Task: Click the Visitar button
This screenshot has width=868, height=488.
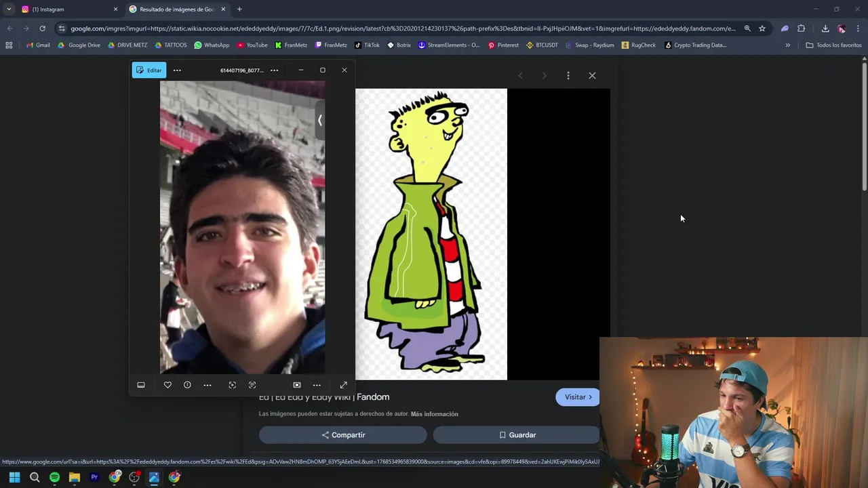Action: click(x=578, y=397)
